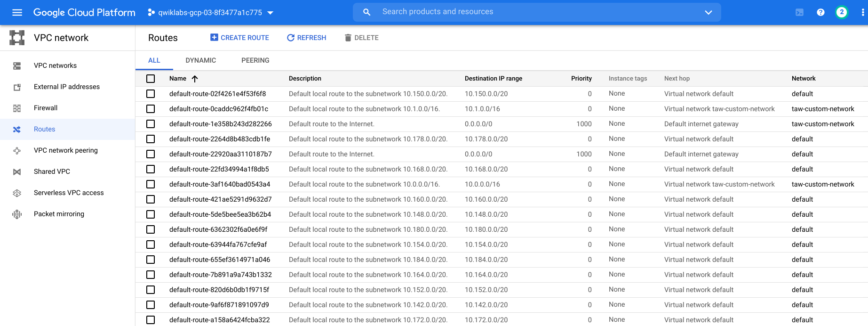Click the Routes sidebar icon
The image size is (868, 326).
coord(17,130)
